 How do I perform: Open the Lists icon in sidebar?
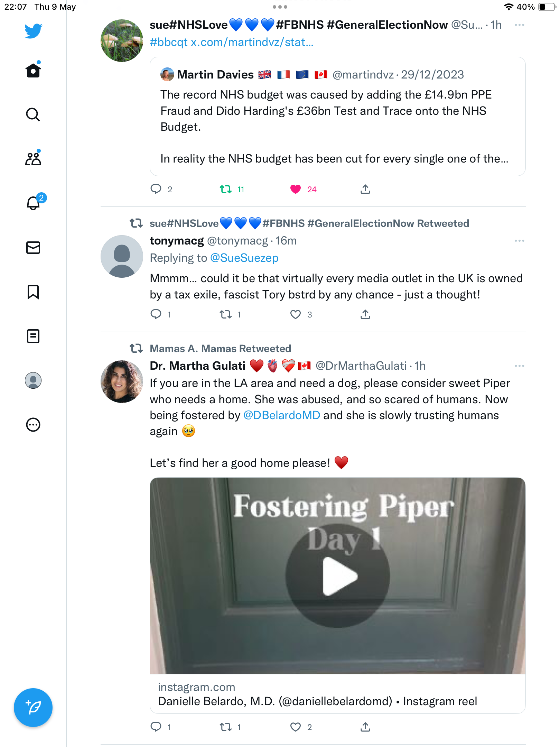[x=33, y=336]
